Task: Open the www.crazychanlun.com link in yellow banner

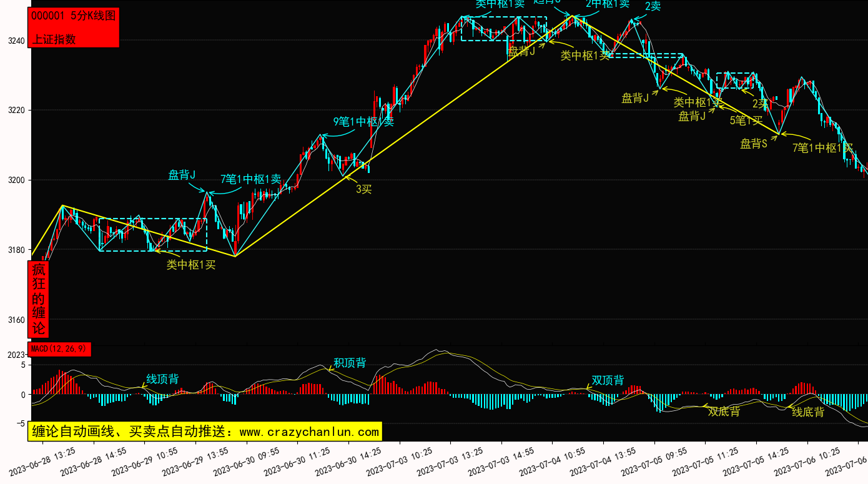Action: click(309, 432)
